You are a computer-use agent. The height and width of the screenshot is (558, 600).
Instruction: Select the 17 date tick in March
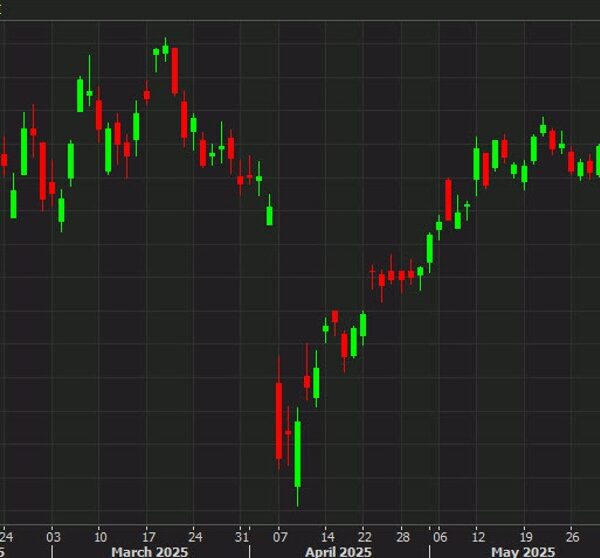tap(147, 534)
